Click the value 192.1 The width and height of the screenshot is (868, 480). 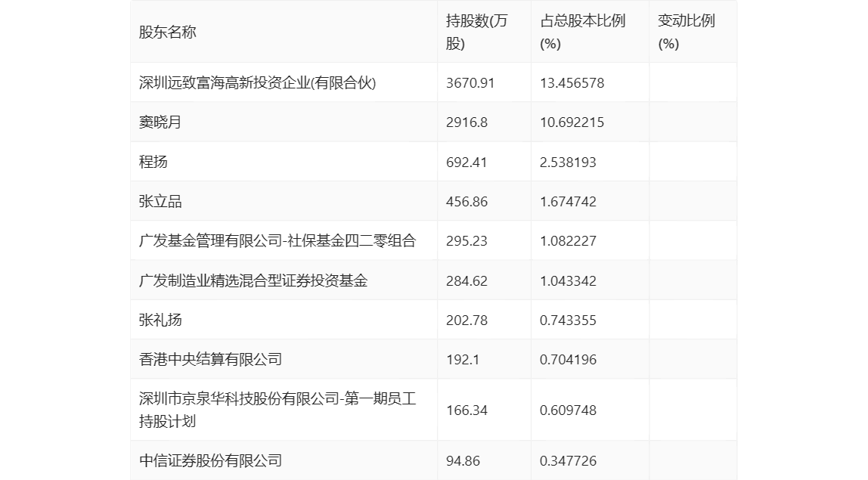tap(463, 359)
